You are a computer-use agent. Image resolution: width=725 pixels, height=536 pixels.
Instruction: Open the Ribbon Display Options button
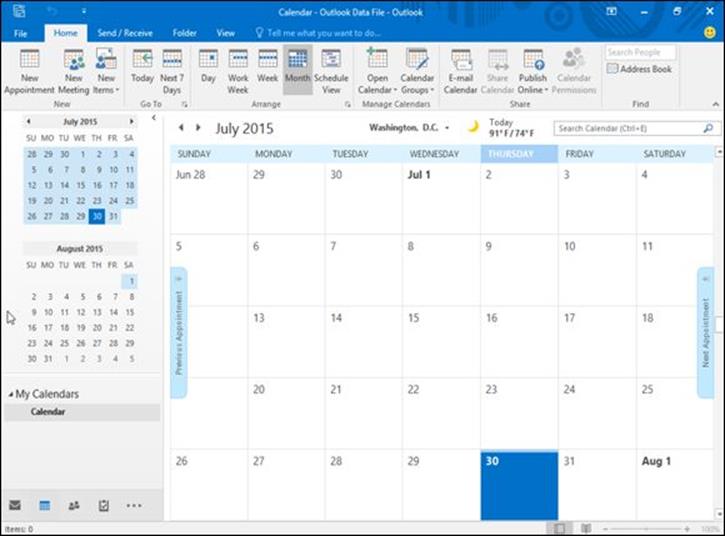tap(611, 12)
